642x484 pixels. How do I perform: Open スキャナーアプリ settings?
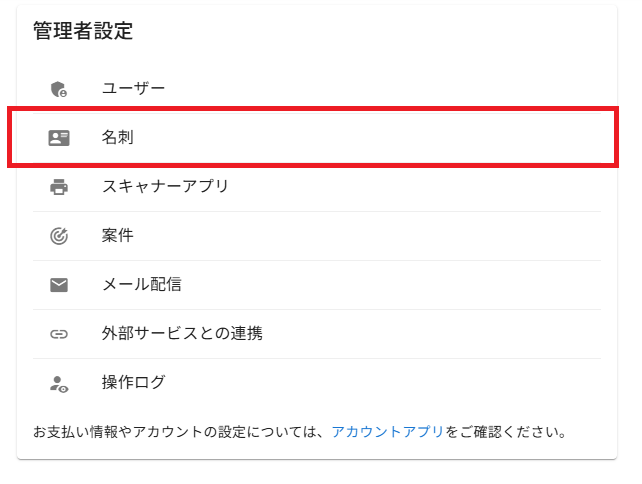[165, 187]
